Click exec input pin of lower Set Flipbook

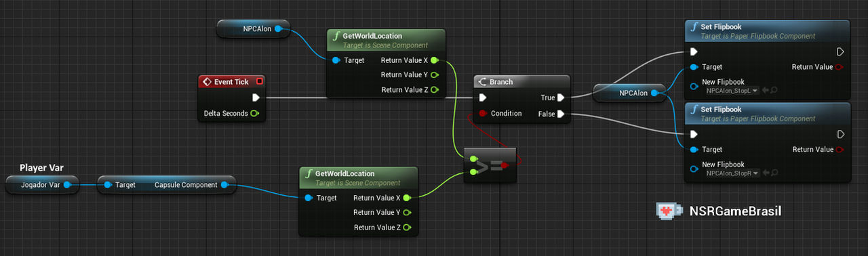(x=694, y=134)
